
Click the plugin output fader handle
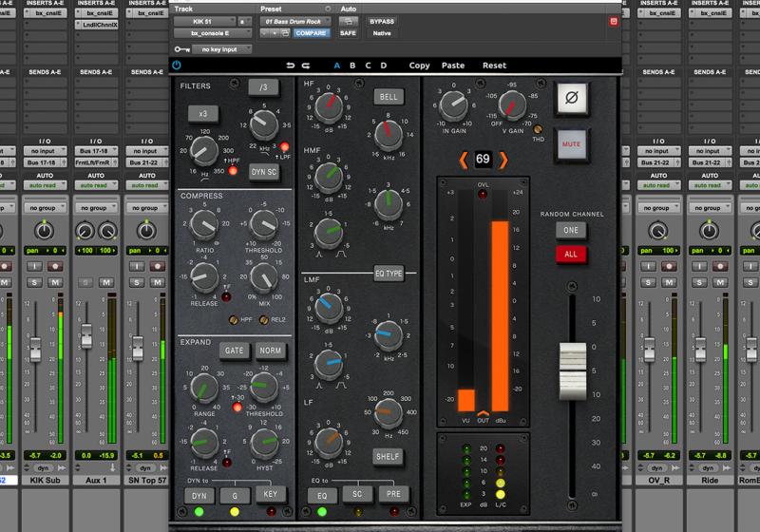[573, 371]
